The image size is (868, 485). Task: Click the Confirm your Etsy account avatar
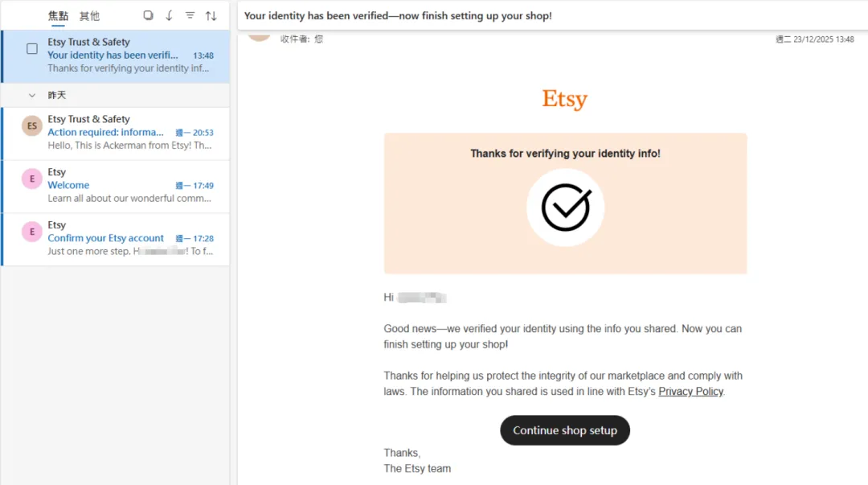pos(32,232)
